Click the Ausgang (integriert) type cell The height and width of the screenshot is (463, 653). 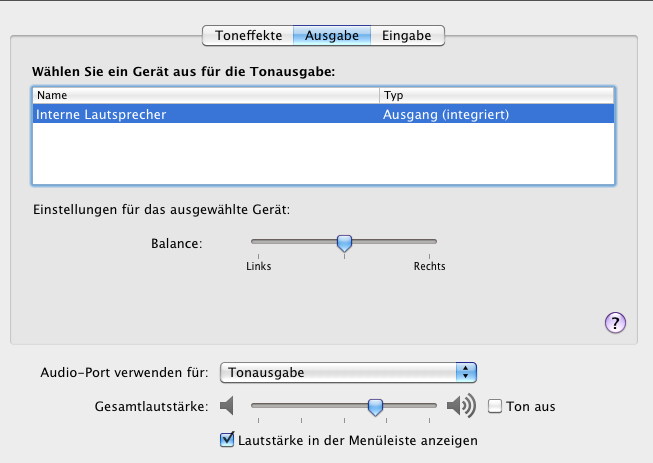[446, 114]
